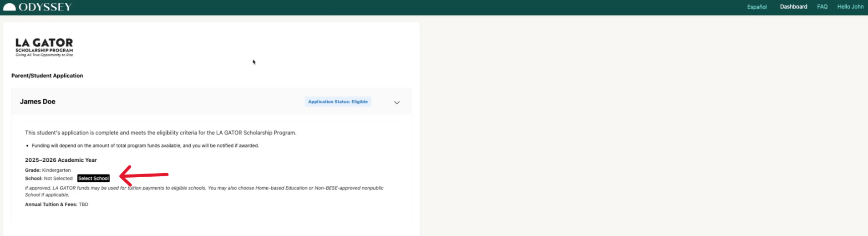This screenshot has height=236, width=868.
Task: Open the Hello John account menu
Action: coord(850,7)
